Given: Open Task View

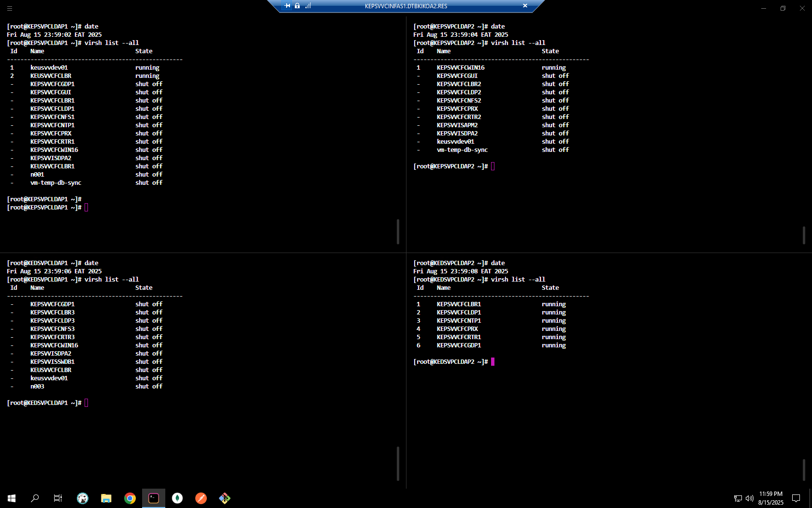Looking at the screenshot, I should [58, 498].
